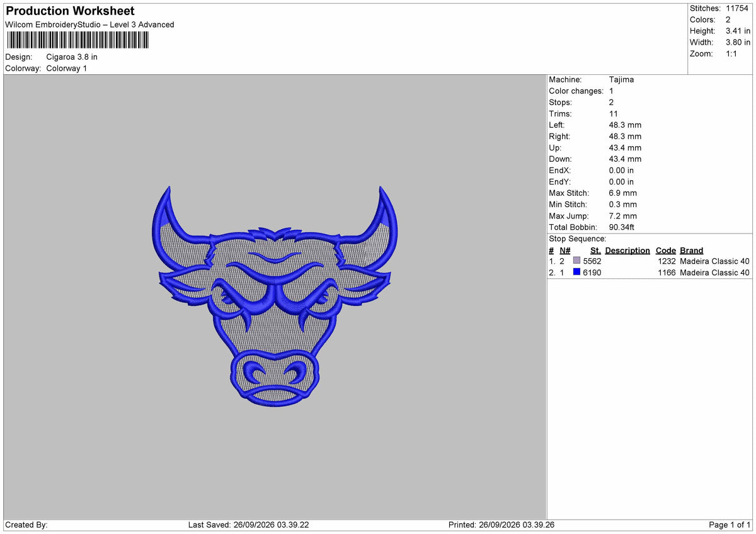Click the 'Colorway 1' value
The height and width of the screenshot is (534, 756).
point(67,68)
